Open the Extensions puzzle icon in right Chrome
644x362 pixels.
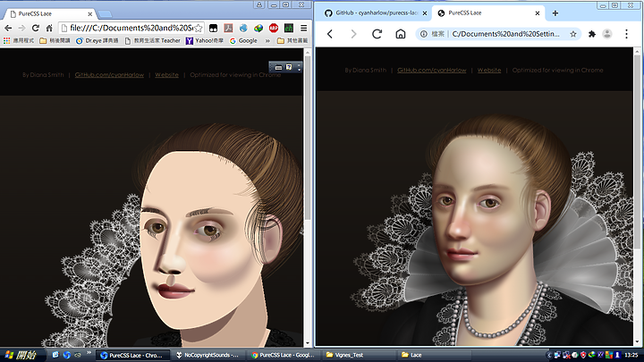pos(592,34)
